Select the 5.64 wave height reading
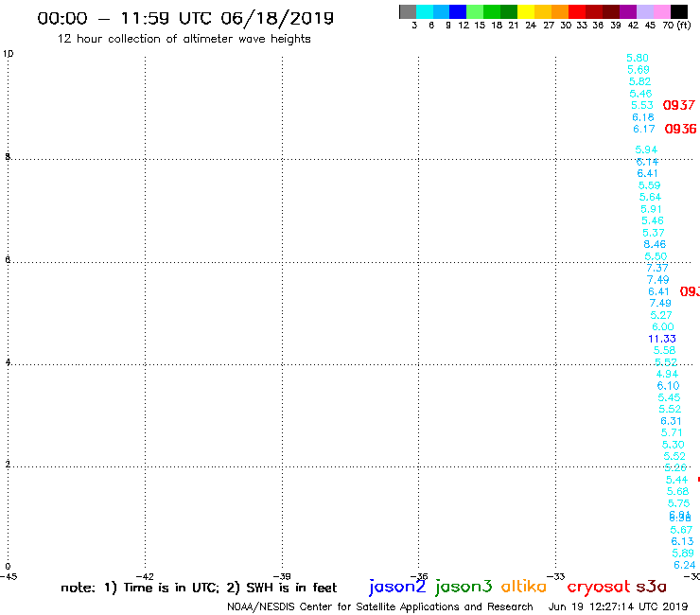 pyautogui.click(x=650, y=197)
